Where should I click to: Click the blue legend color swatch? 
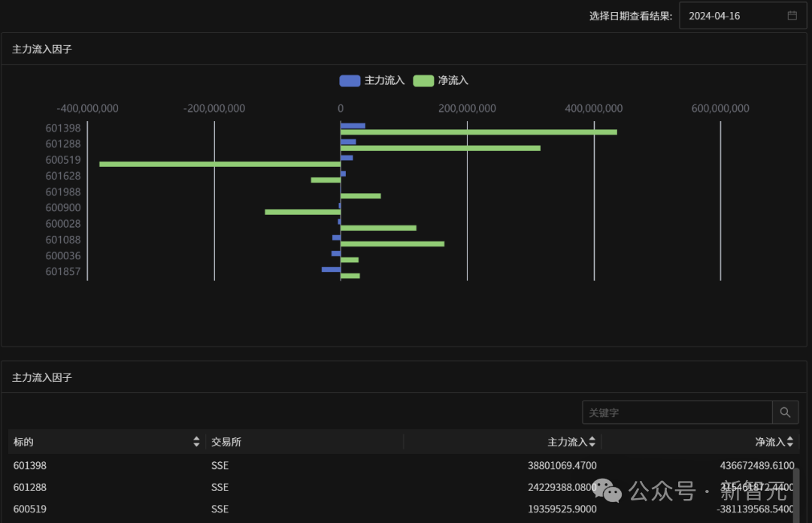pos(350,81)
